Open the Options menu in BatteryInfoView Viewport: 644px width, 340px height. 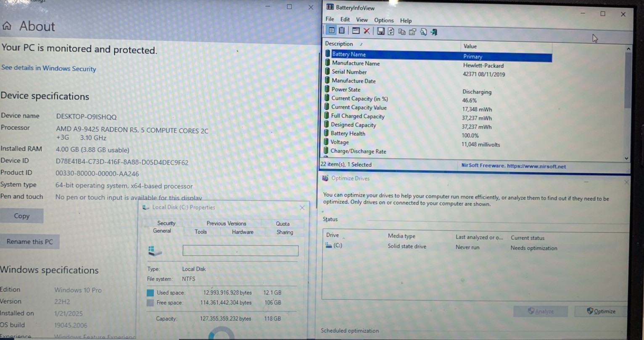384,20
